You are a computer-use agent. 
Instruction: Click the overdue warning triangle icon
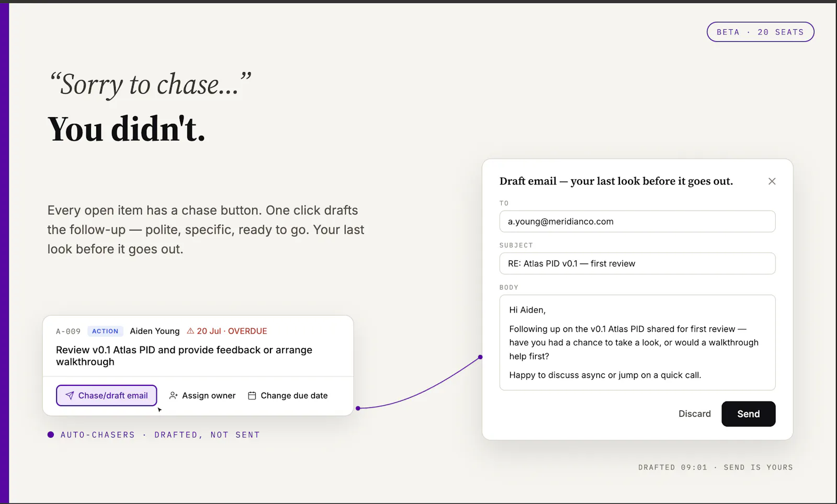coord(190,331)
